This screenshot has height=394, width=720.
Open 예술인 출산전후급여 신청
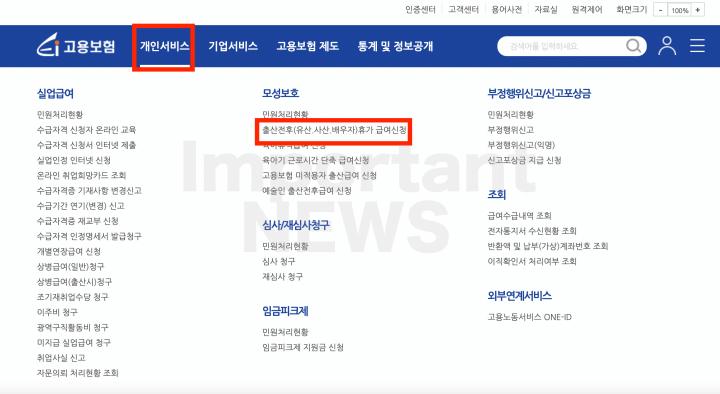coord(307,191)
